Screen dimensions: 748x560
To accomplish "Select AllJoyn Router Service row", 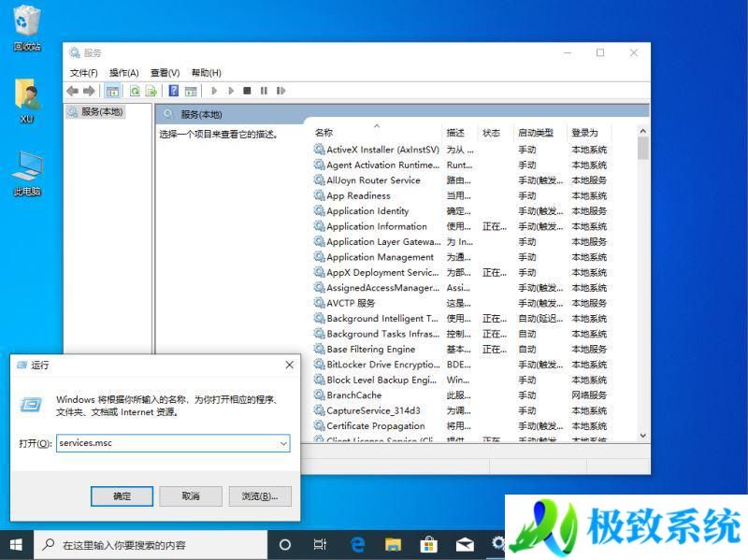I will (x=460, y=180).
